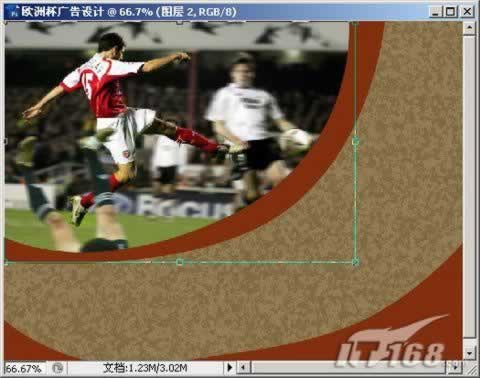Click the left-middle transform handle

click(6, 141)
